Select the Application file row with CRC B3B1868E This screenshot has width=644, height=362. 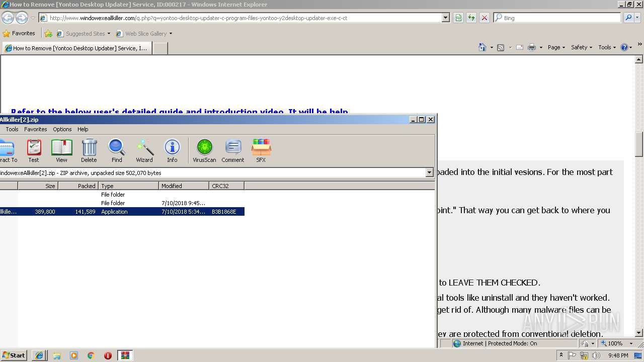pos(122,212)
